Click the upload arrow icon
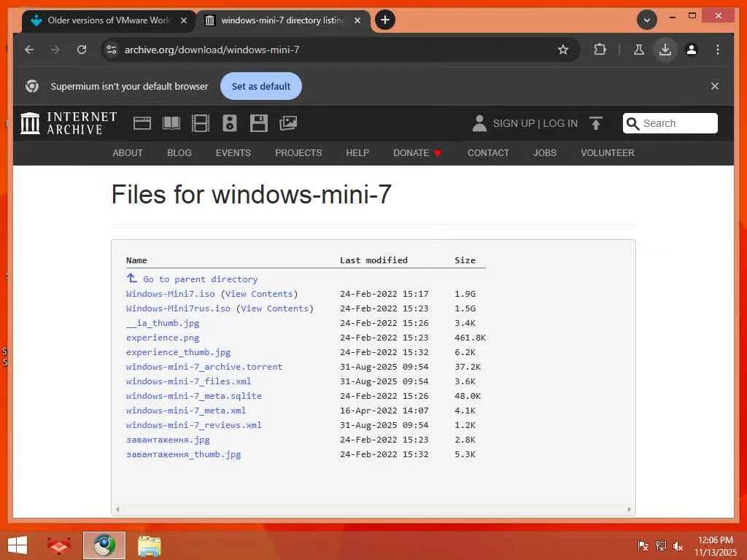Screen dimensions: 747x560 (x=595, y=123)
